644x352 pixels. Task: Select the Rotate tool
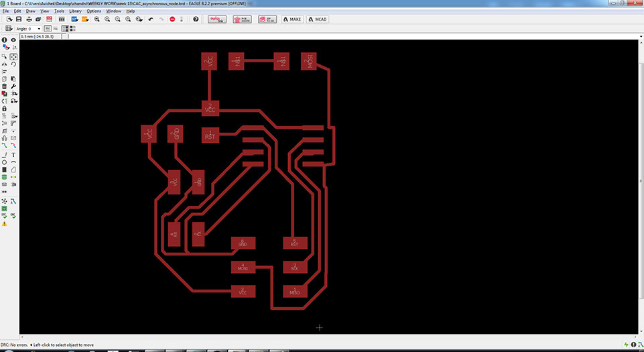(x=13, y=64)
